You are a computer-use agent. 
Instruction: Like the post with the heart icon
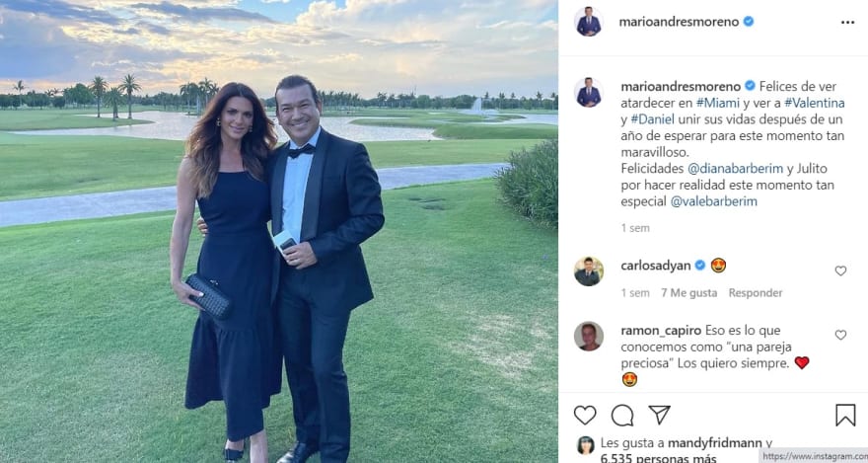(585, 415)
